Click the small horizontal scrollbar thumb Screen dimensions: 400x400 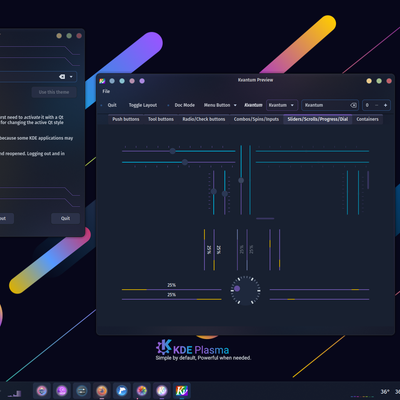(265, 219)
